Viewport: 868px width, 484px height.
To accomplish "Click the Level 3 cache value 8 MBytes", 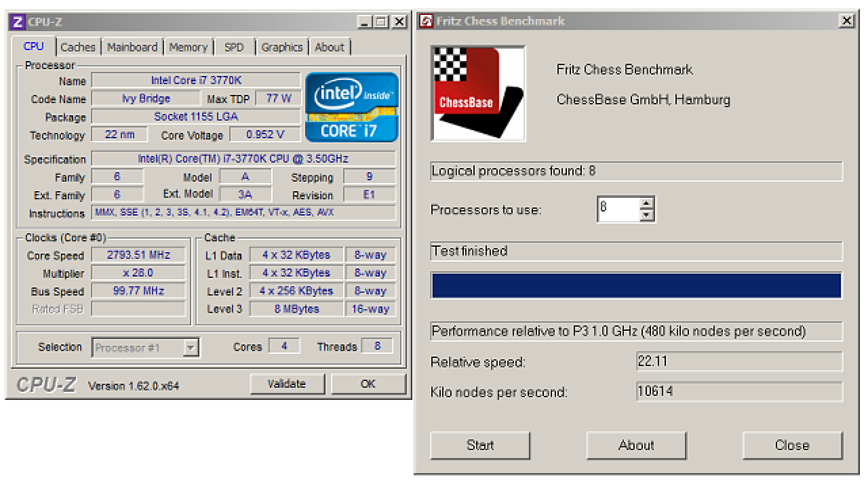I will [x=296, y=309].
